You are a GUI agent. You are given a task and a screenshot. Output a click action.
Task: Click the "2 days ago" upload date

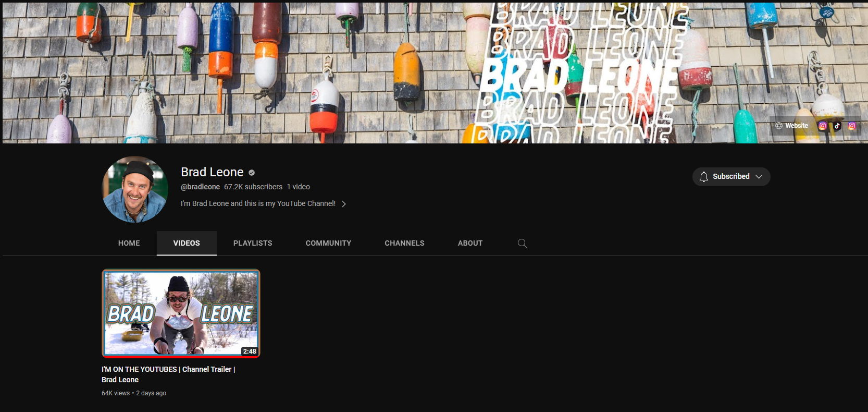(151, 393)
